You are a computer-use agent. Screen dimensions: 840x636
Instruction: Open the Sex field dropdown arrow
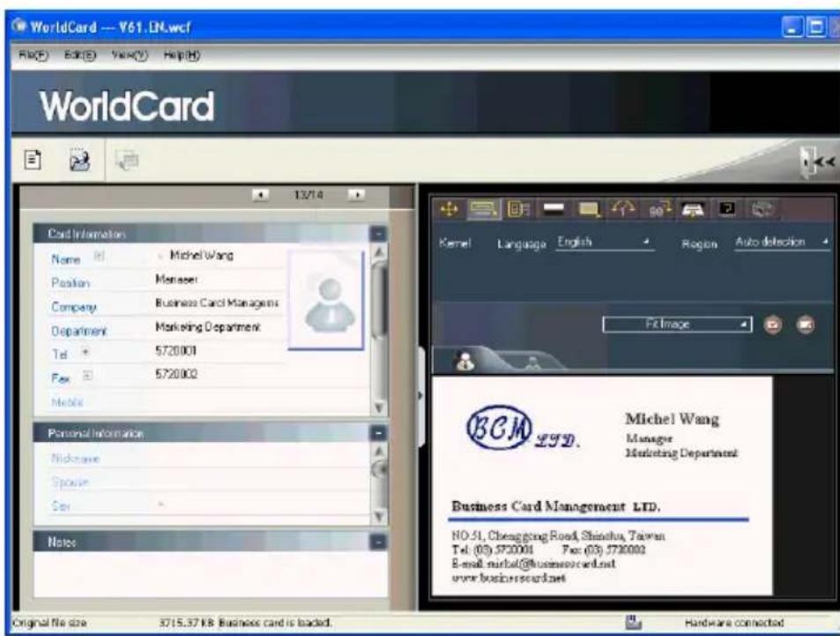160,504
